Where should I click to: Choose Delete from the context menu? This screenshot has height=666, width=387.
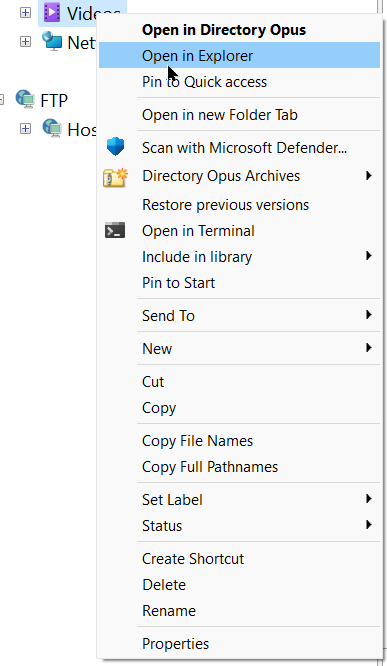click(240, 584)
